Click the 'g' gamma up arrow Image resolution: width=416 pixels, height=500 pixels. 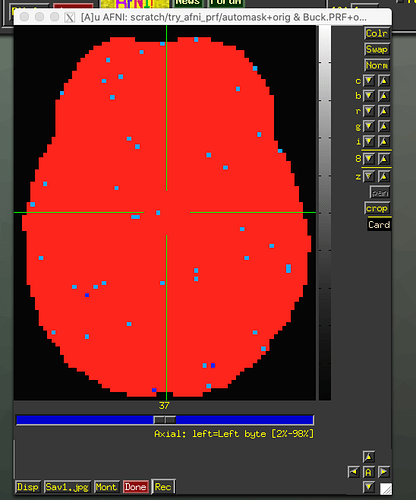[x=384, y=126]
